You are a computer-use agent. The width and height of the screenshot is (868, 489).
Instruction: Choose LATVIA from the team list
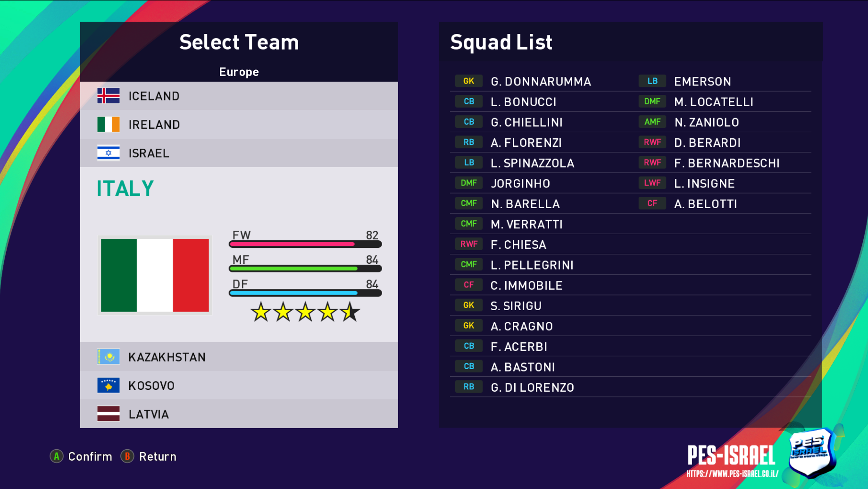click(x=149, y=414)
